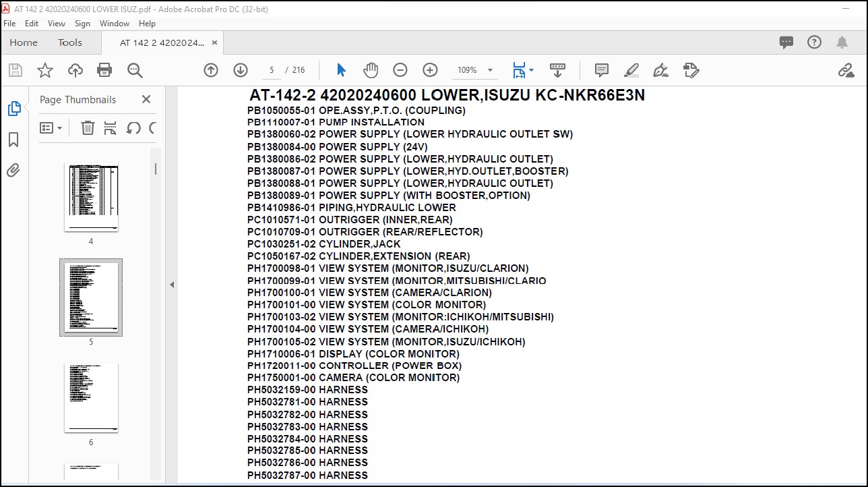
Task: Click PH1750001-00 CAMERA (COLOR MONITOR) line
Action: [353, 378]
